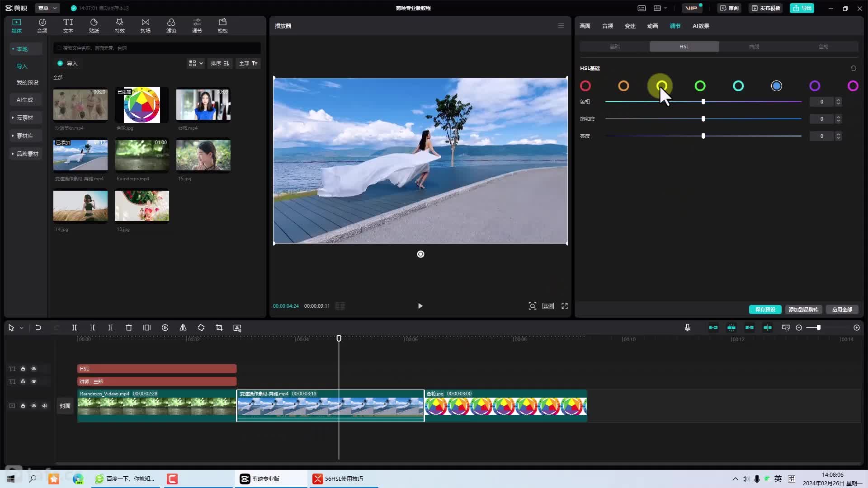Image resolution: width=868 pixels, height=488 pixels.
Task: Expand the 云素材 sidebar section
Action: pos(24,117)
